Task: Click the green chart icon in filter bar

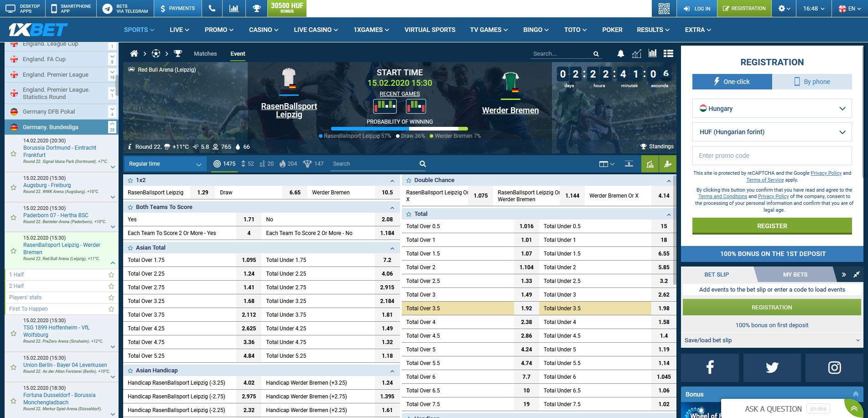Action: click(650, 164)
